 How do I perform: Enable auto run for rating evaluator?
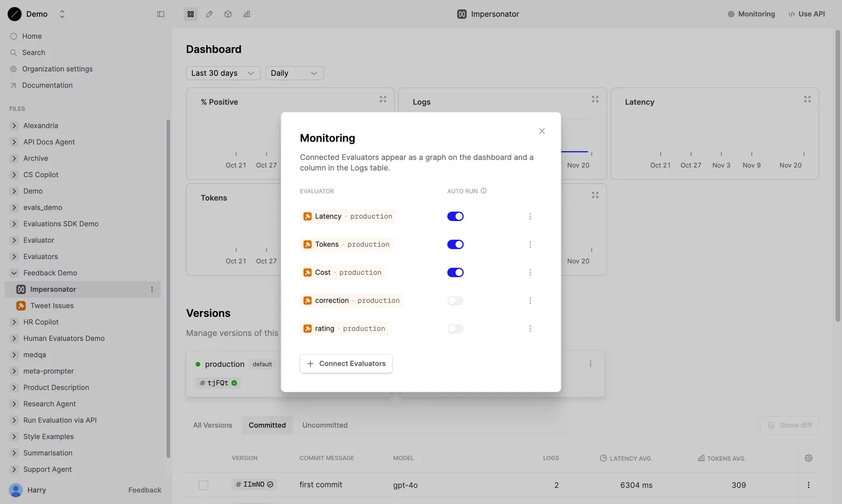(x=455, y=329)
